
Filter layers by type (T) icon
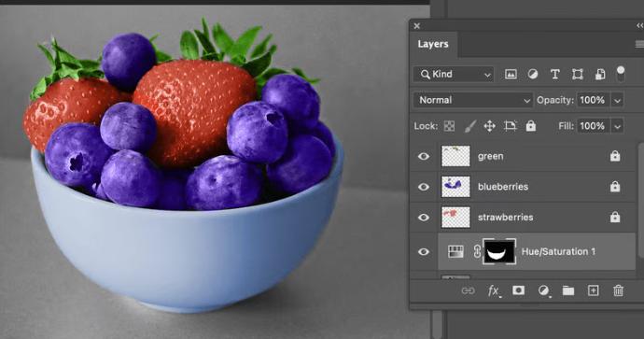click(x=555, y=75)
